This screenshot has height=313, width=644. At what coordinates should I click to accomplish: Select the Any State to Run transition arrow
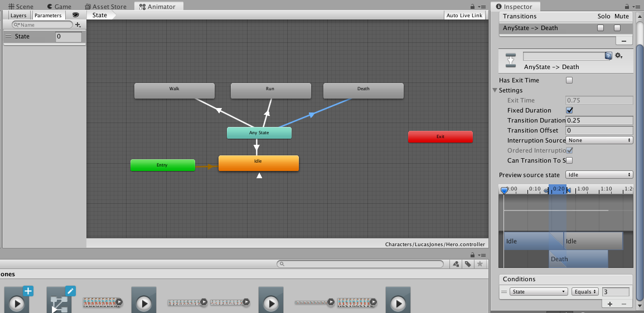(x=267, y=112)
